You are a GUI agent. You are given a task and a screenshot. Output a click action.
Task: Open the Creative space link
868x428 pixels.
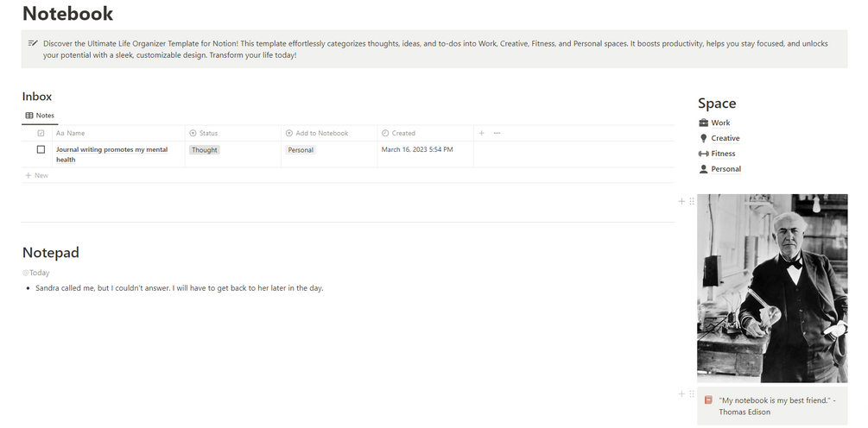725,138
